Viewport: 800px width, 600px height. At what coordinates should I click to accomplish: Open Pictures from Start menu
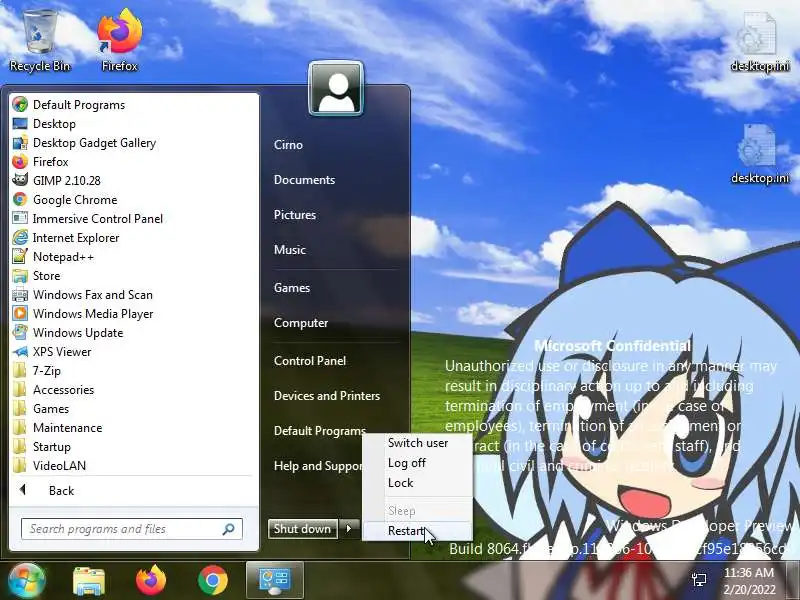(x=295, y=215)
